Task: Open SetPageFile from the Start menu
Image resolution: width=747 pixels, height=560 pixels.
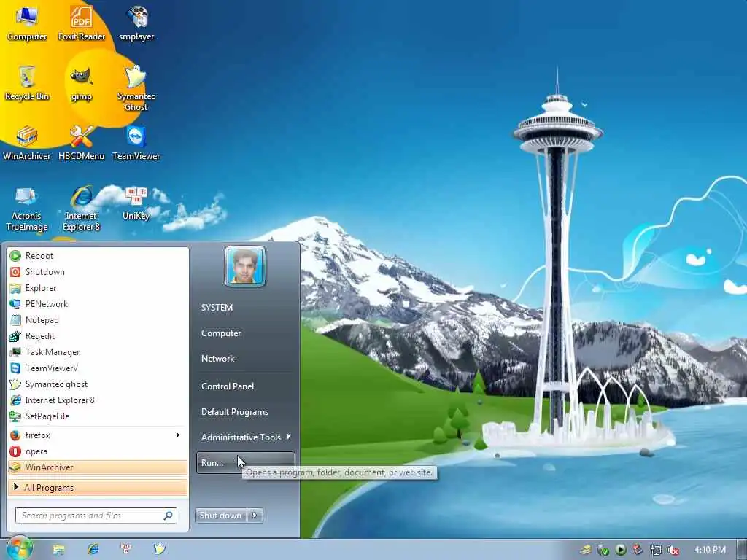Action: (x=98, y=416)
